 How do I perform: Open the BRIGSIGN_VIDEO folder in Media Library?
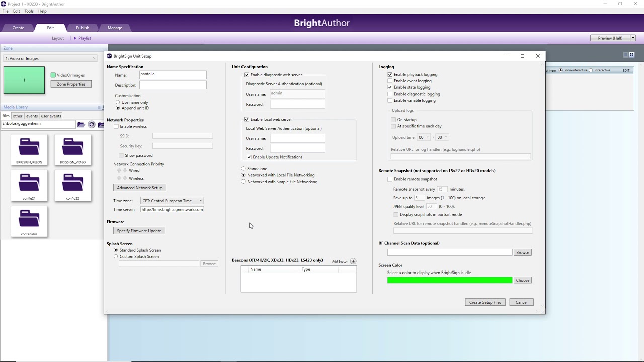73,149
